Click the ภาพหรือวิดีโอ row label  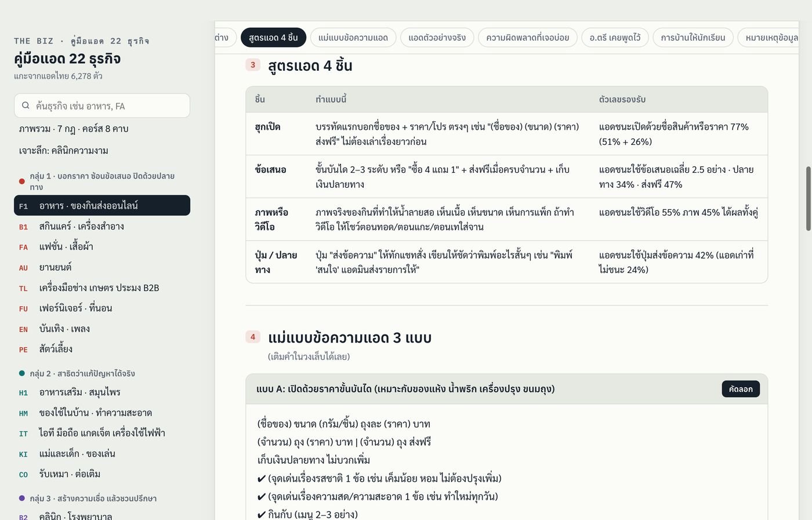coord(271,219)
